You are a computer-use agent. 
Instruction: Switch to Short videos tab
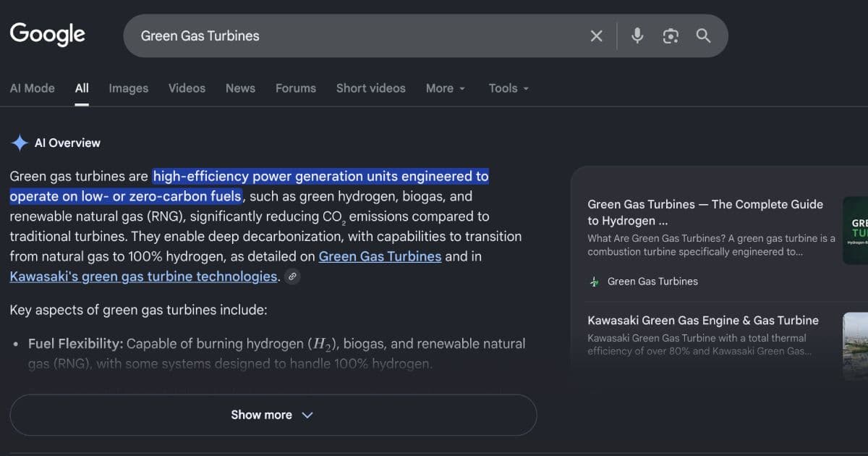(x=370, y=88)
